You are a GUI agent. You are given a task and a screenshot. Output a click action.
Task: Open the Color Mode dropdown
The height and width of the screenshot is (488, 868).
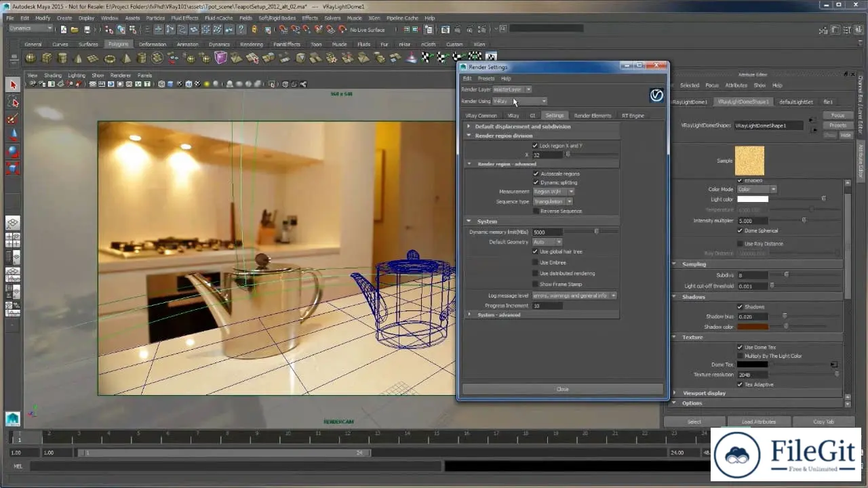[x=757, y=189]
